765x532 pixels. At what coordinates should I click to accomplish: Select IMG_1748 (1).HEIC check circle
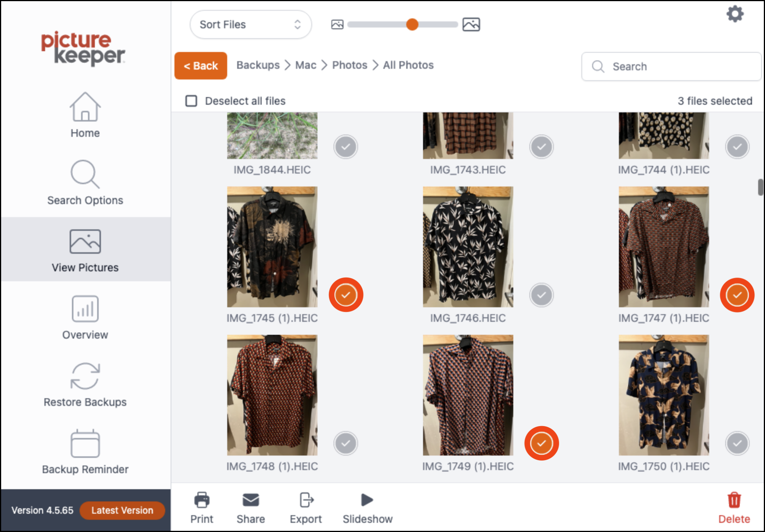346,443
